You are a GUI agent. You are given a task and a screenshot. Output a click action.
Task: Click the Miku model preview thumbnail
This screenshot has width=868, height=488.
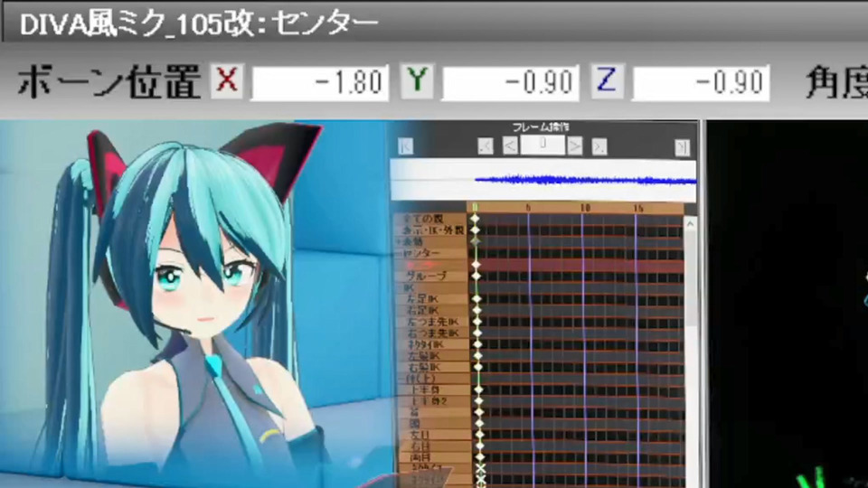193,305
